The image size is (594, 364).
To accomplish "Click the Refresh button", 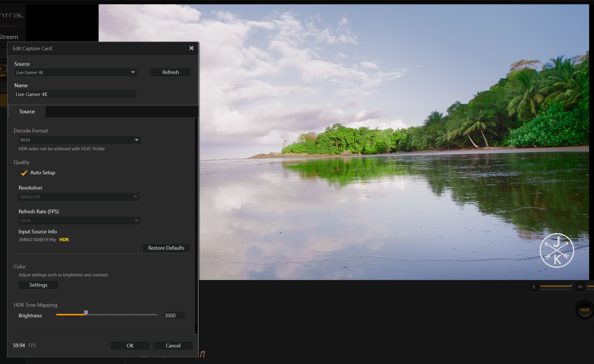I will 171,72.
